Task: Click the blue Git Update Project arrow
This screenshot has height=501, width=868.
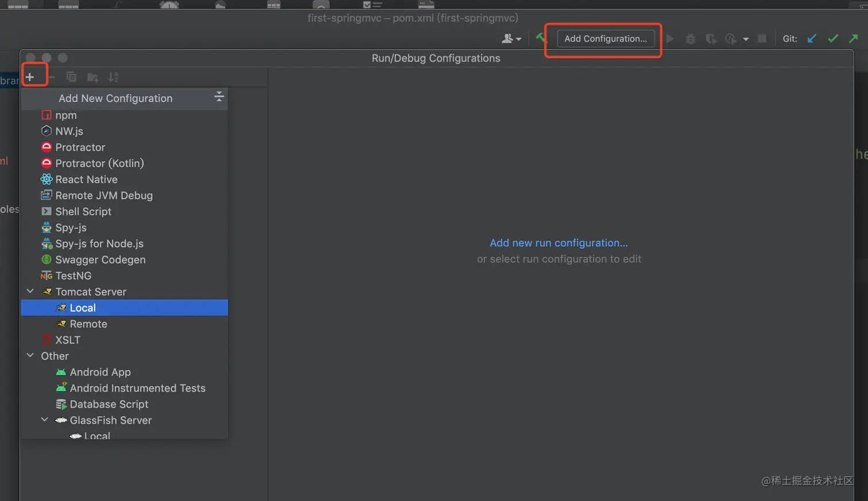Action: click(x=812, y=38)
